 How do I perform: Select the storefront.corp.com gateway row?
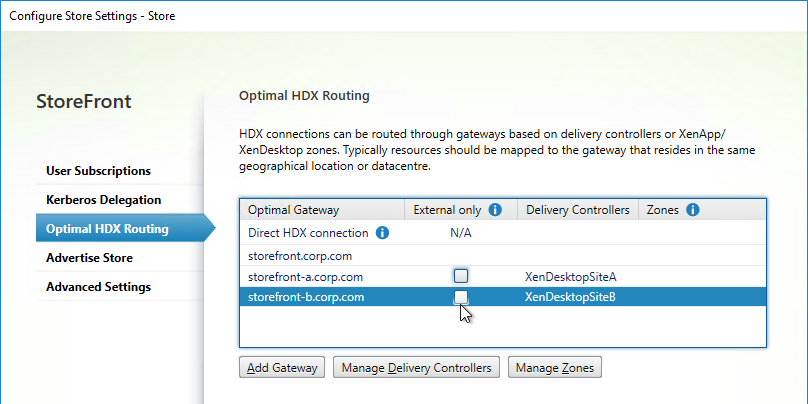point(503,256)
